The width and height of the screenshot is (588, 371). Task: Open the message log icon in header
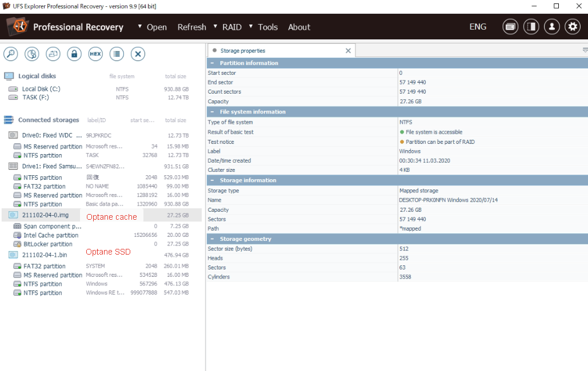point(510,27)
